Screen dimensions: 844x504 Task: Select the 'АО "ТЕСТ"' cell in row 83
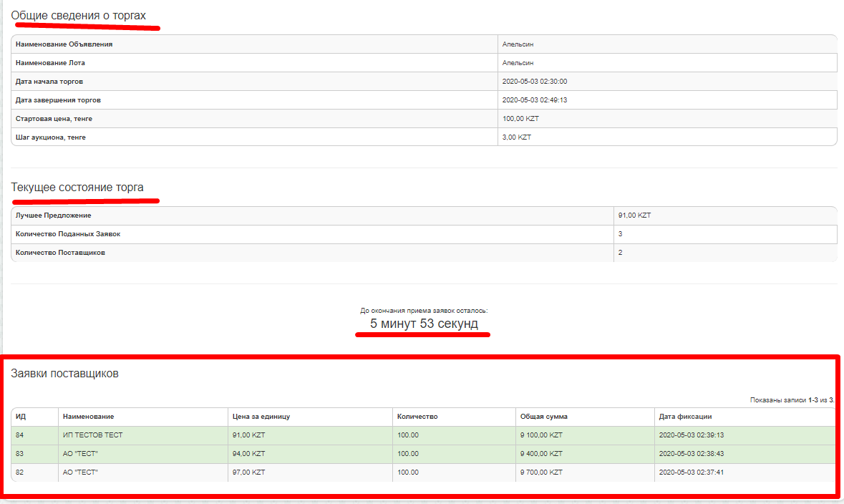(80, 454)
